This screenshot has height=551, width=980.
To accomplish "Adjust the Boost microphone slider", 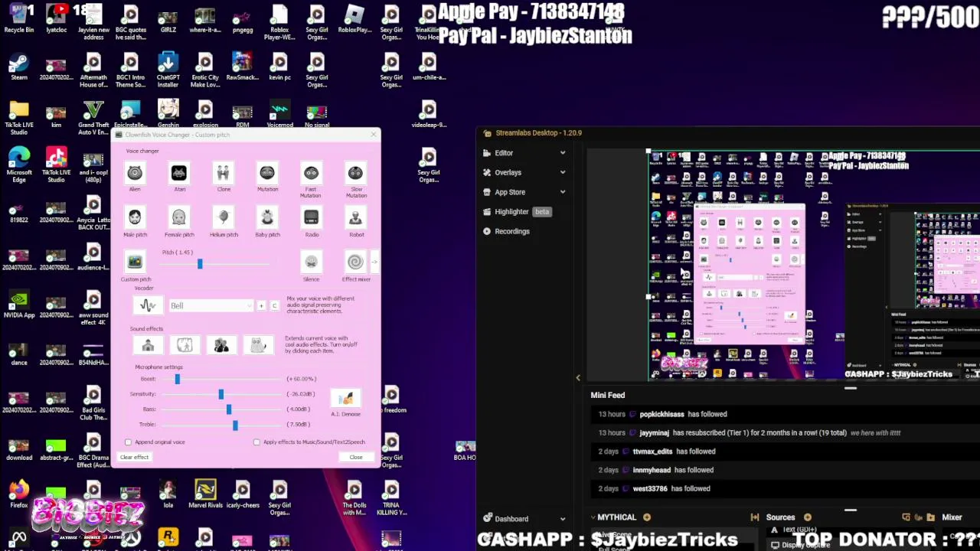I will coord(177,379).
